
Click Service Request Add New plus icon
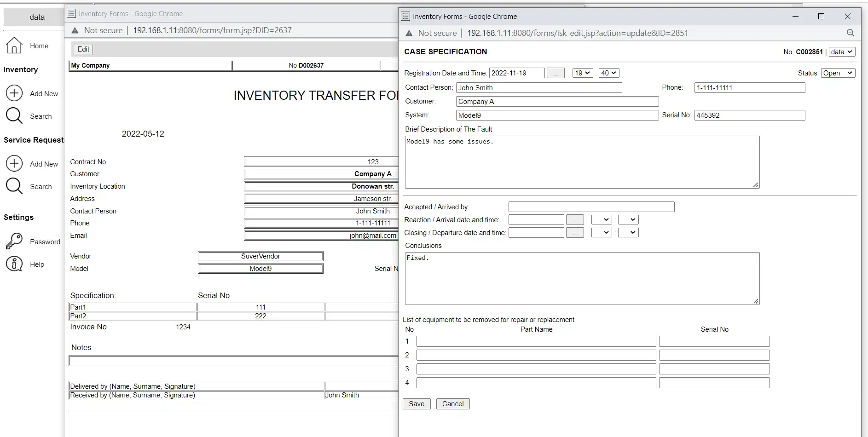click(x=14, y=163)
